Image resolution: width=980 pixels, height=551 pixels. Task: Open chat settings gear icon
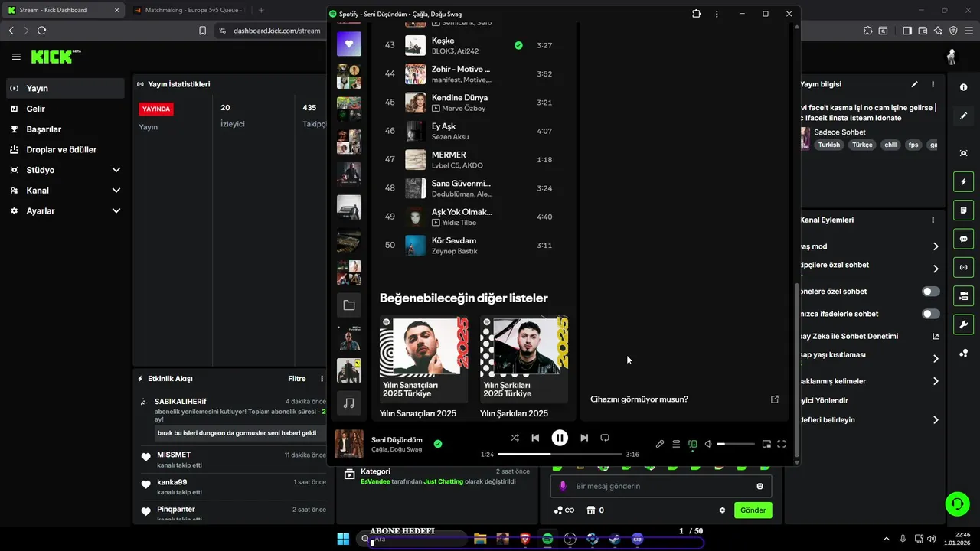coord(722,510)
